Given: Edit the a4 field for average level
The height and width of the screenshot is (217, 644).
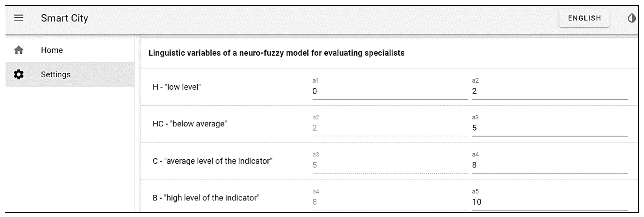Looking at the screenshot, I should [x=550, y=165].
